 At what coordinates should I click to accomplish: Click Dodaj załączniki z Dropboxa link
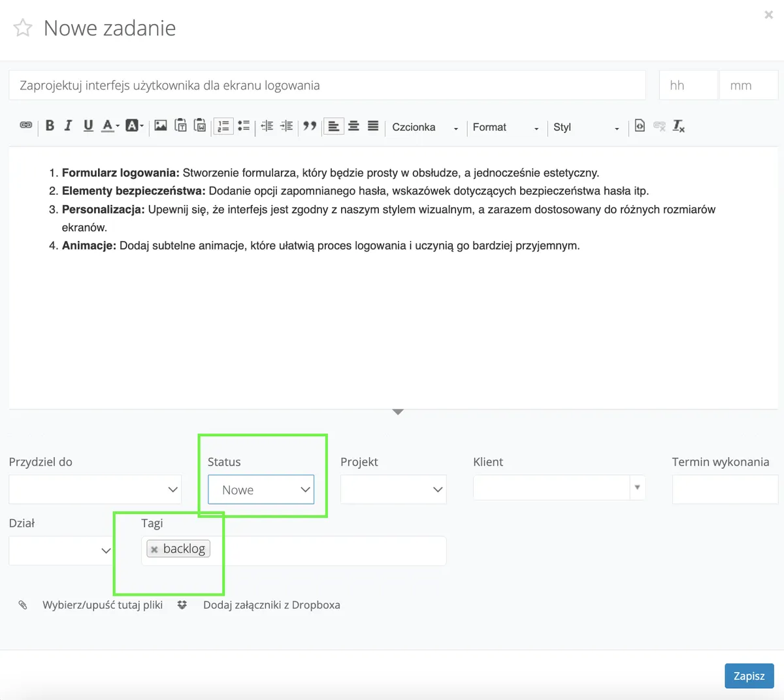click(x=272, y=605)
